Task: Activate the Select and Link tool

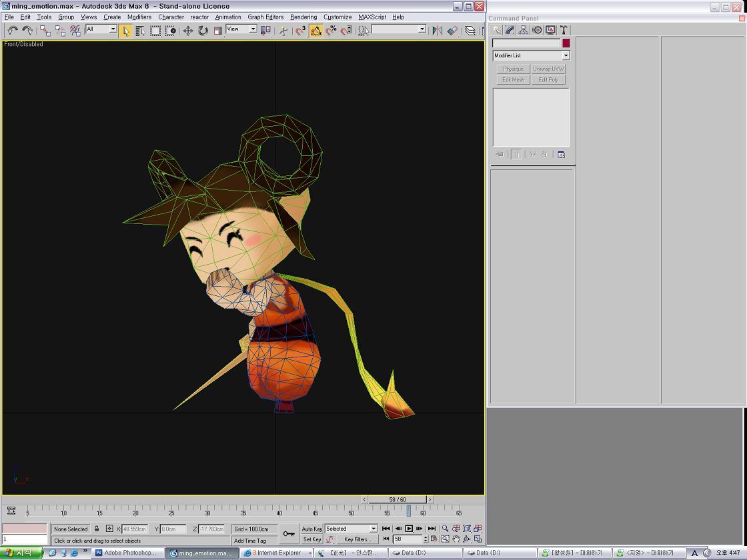Action: tap(45, 31)
